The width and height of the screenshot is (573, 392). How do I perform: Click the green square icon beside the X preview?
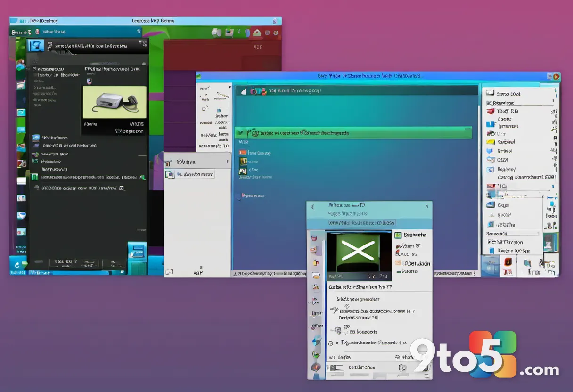point(398,235)
